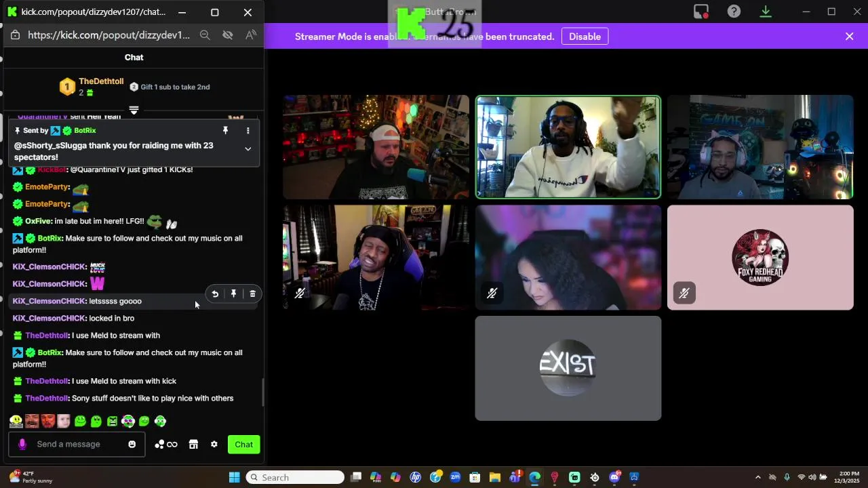Open TheDethtoll top gifter entry
This screenshot has width=868, height=488.
click(x=92, y=87)
